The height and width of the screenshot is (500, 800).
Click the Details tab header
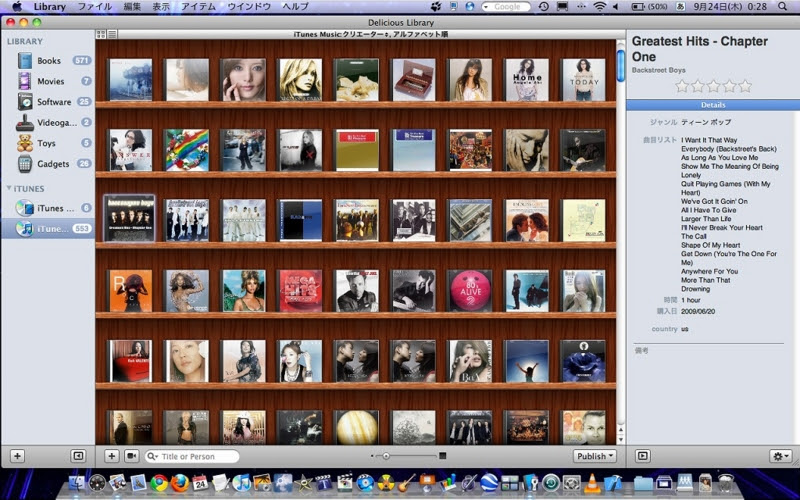click(x=713, y=105)
